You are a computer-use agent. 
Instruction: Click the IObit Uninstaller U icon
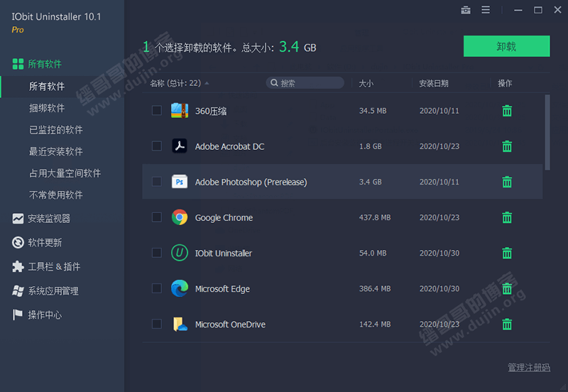pos(180,253)
